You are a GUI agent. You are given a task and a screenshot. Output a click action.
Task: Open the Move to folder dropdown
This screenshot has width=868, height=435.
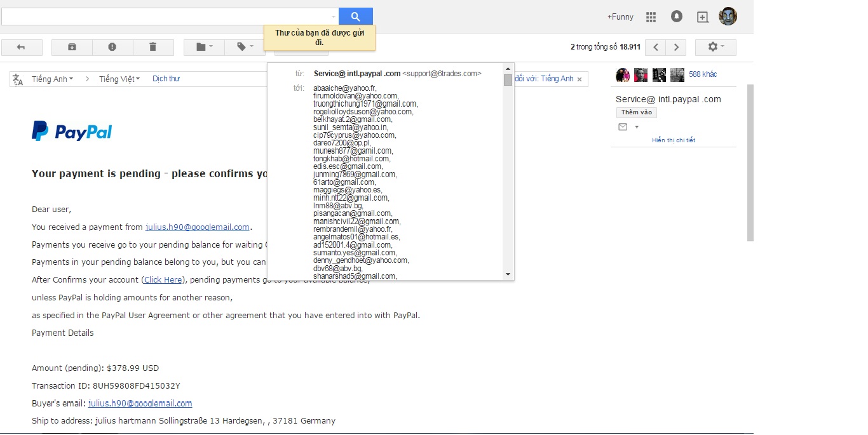pyautogui.click(x=205, y=47)
